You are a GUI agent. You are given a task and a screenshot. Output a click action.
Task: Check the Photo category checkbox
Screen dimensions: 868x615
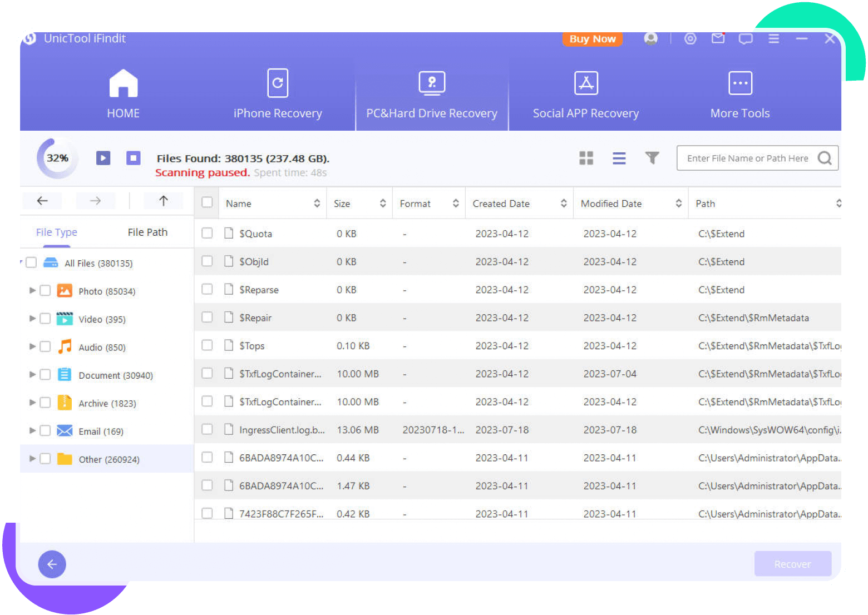click(x=45, y=290)
